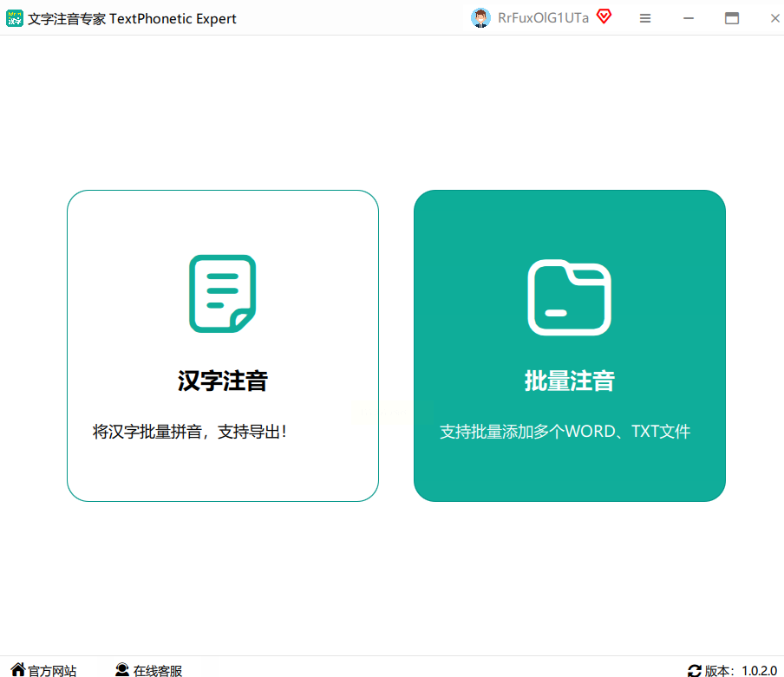This screenshot has height=677, width=784.
Task: Click the username RrFuxOlG1UTa
Action: pos(543,18)
